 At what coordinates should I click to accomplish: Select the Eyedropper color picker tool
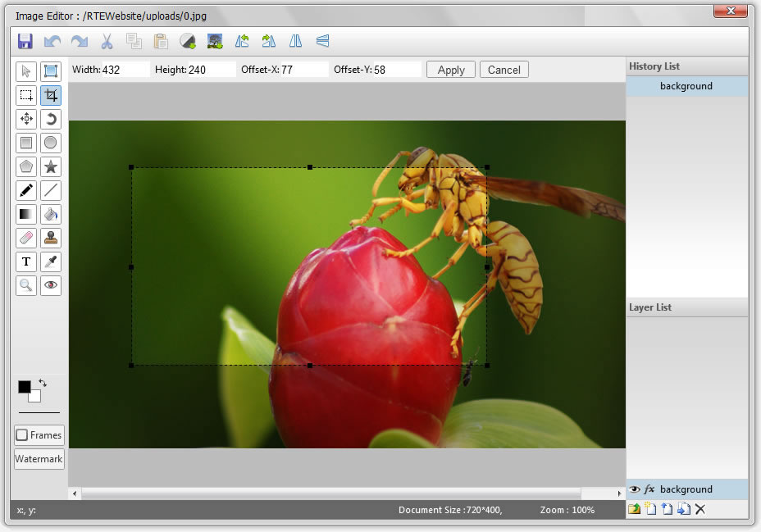51,262
